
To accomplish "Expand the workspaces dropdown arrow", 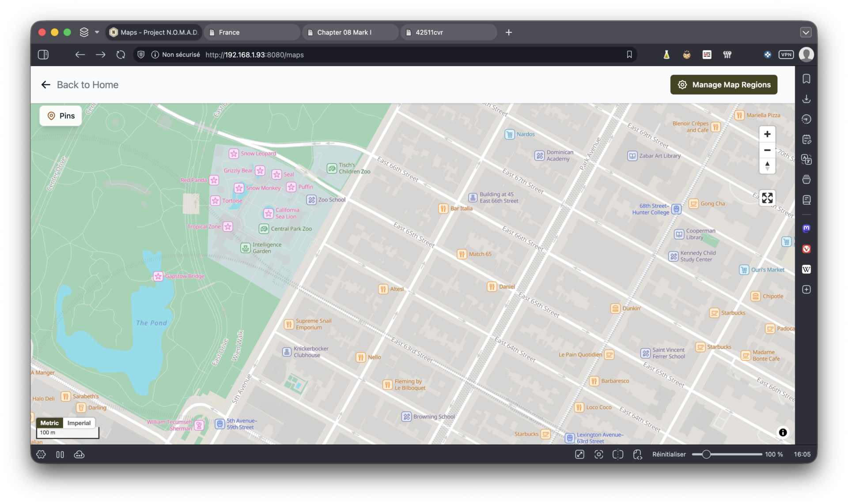I will click(97, 32).
